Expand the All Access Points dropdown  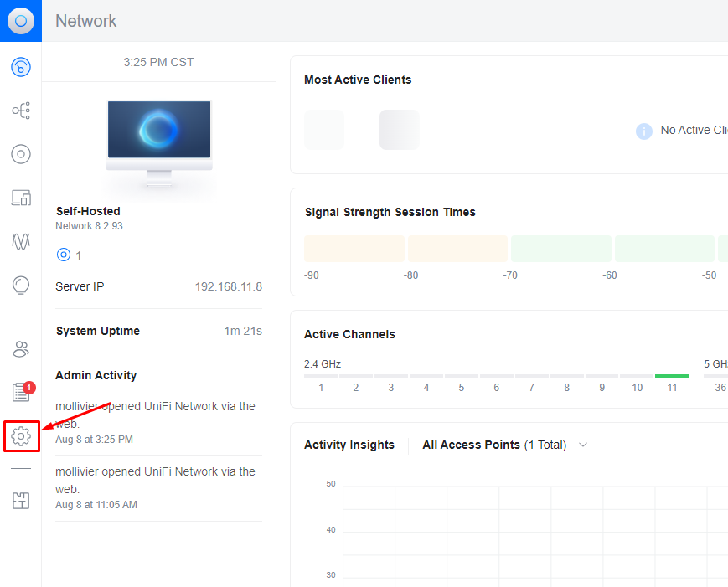click(x=504, y=445)
